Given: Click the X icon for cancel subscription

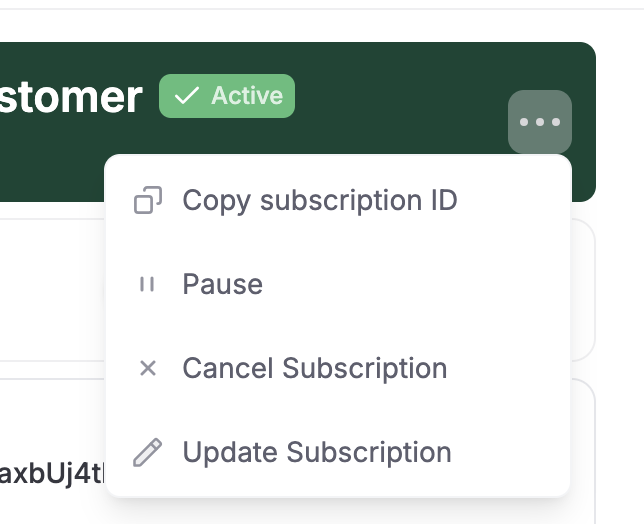Looking at the screenshot, I should pos(148,368).
